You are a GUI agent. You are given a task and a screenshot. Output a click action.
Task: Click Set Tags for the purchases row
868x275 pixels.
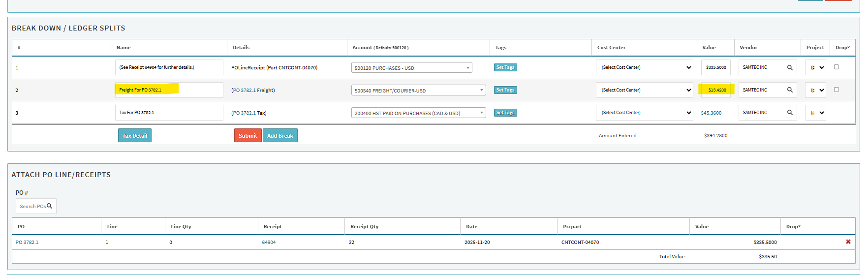[505, 67]
